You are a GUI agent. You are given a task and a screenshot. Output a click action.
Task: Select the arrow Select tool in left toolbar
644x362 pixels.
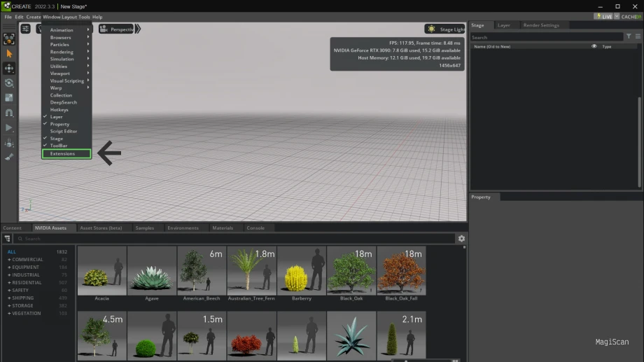pos(9,53)
